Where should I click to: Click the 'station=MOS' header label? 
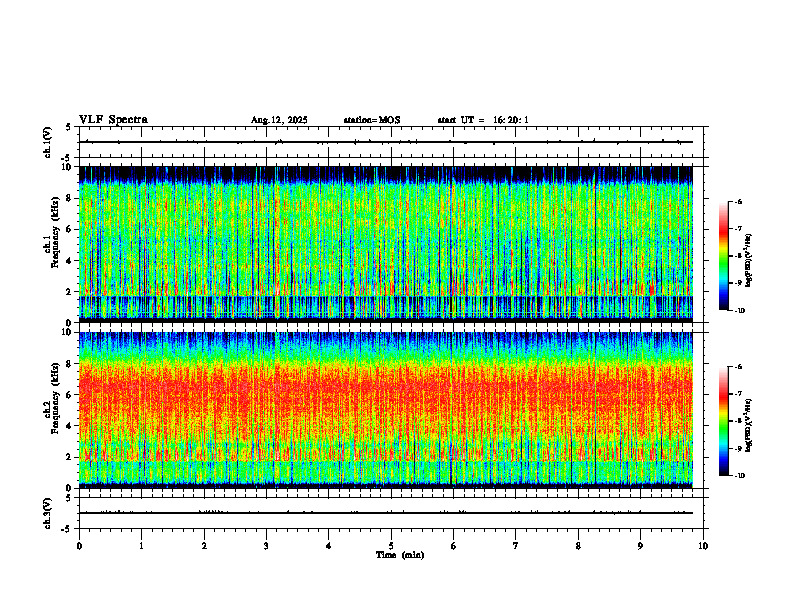coord(372,120)
